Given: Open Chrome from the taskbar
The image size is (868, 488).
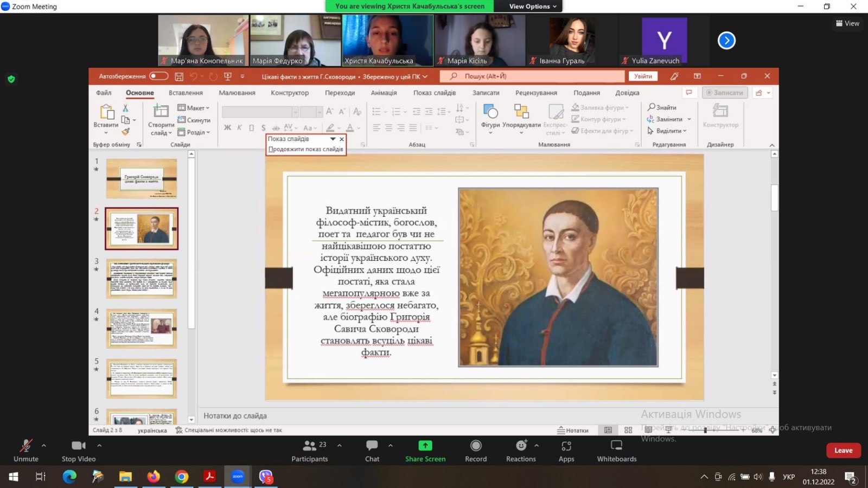Looking at the screenshot, I should 182,477.
